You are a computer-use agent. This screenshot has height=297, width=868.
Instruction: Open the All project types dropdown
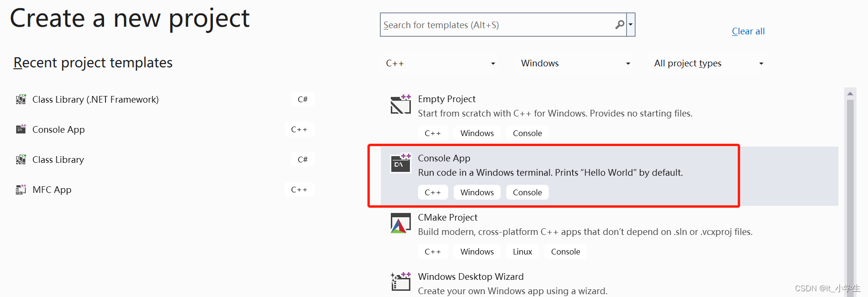(708, 63)
